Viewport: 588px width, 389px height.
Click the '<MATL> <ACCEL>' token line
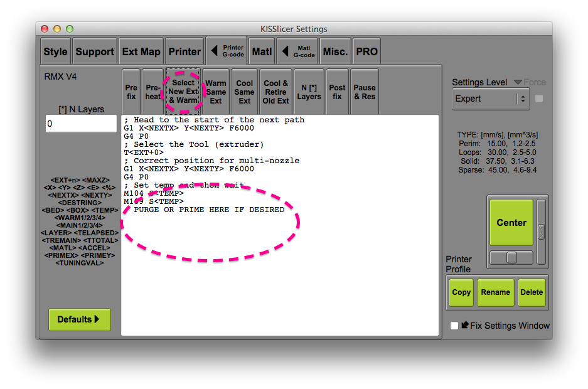pos(80,248)
